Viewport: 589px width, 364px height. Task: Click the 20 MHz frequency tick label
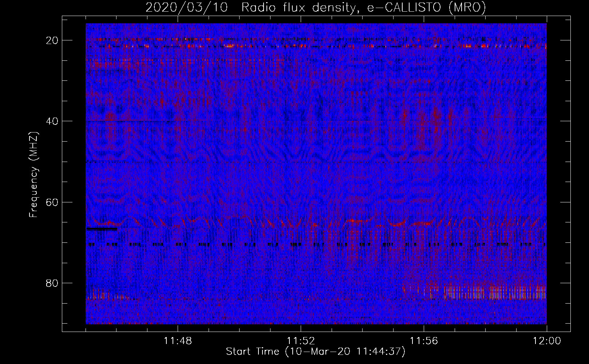52,40
